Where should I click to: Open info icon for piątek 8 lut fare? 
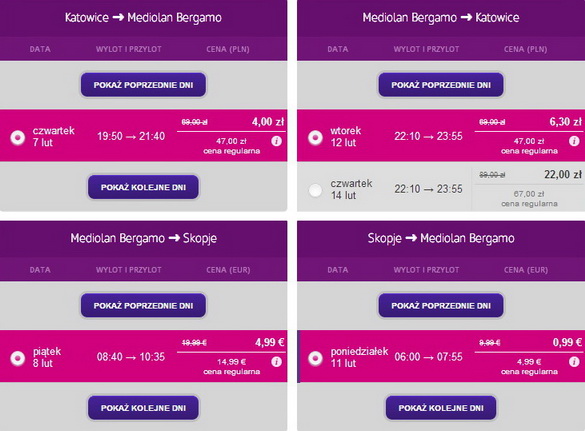(276, 362)
